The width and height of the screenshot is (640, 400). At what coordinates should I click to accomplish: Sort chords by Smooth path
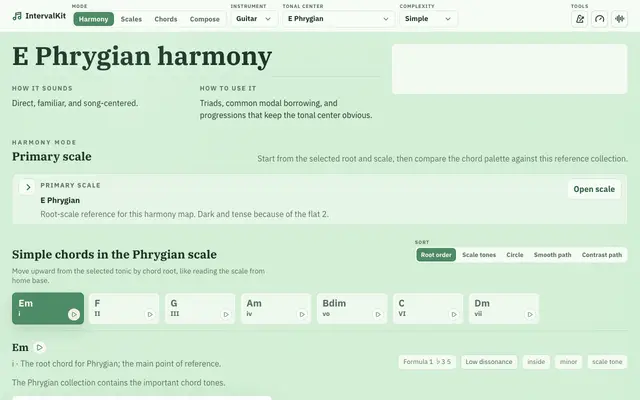[x=552, y=255]
